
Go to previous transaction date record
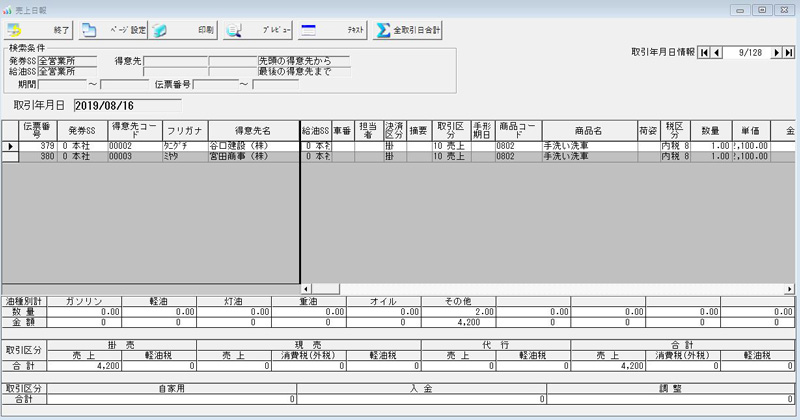pyautogui.click(x=717, y=52)
